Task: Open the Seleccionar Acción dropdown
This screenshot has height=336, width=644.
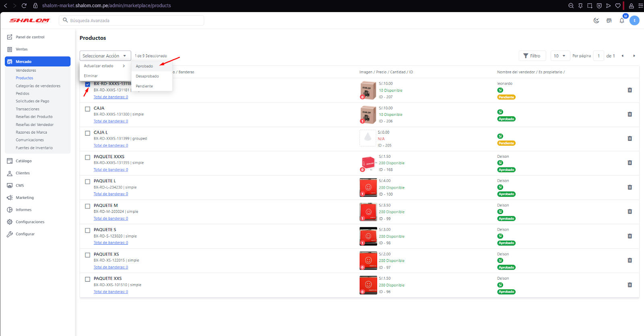Action: click(105, 56)
